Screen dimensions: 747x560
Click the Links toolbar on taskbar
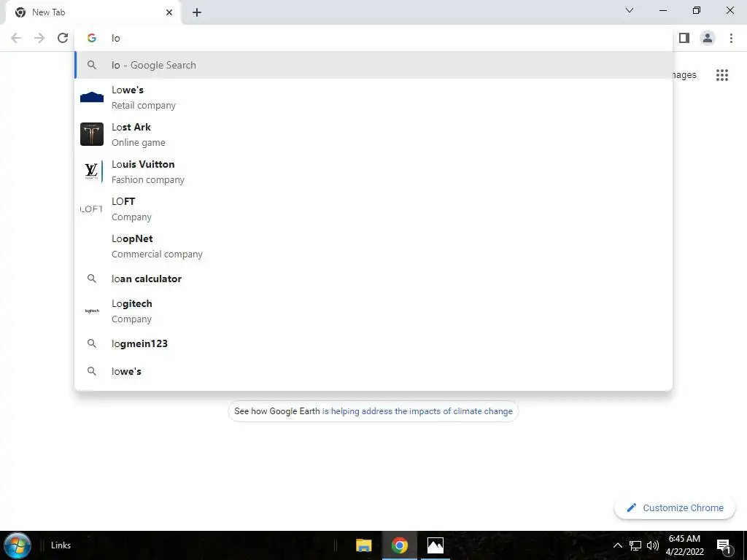coord(61,545)
